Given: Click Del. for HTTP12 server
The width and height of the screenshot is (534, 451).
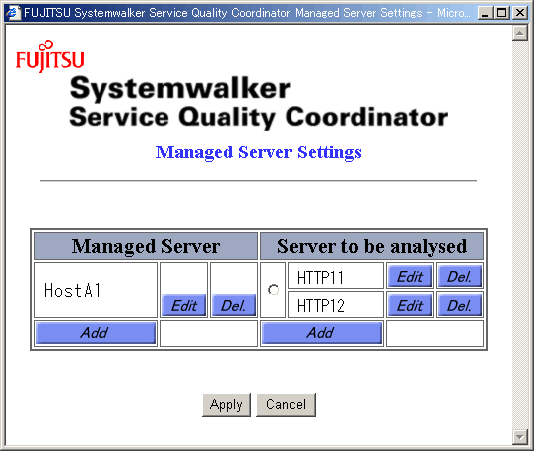Looking at the screenshot, I should 460,305.
